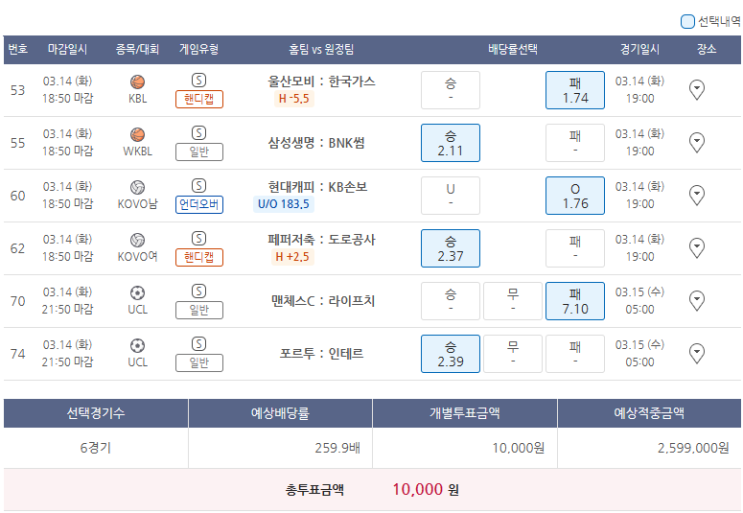Open venue location pin for 포르투 match
Screen dimensions: 743x513
697,353
